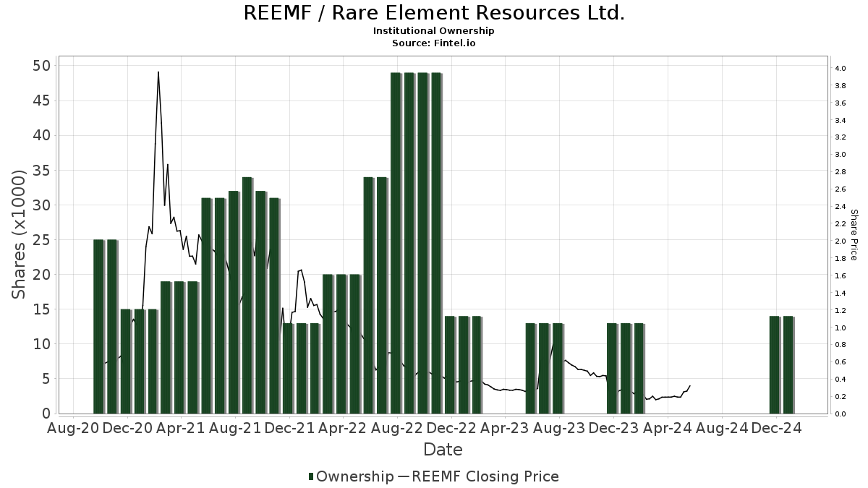Click the Aug-23 date label
This screenshot has width=868, height=488.
click(559, 428)
